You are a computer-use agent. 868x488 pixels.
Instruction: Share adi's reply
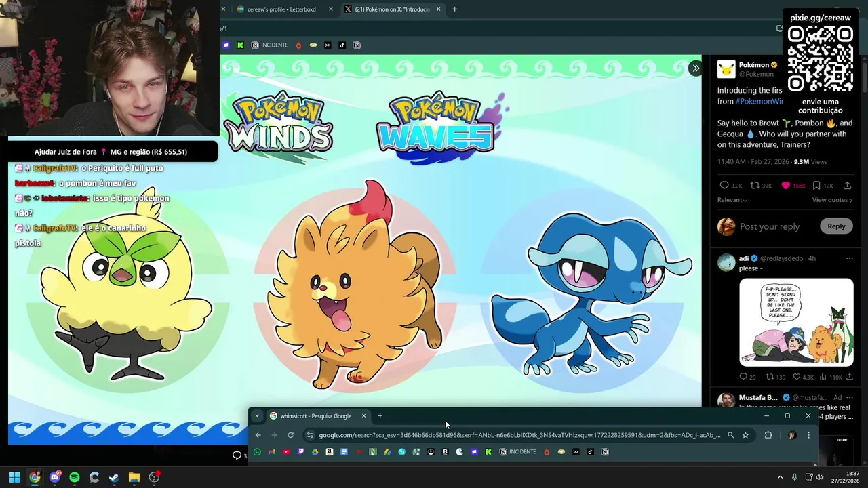tap(849, 377)
